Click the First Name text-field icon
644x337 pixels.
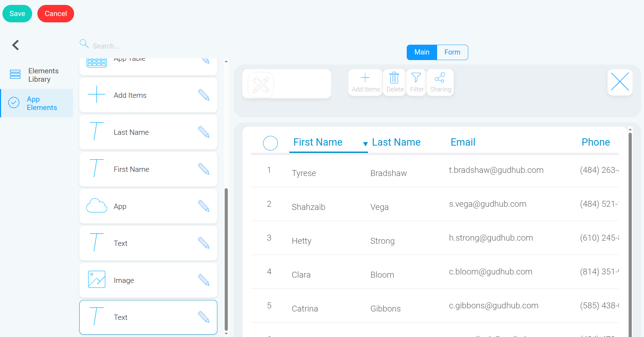pos(96,168)
